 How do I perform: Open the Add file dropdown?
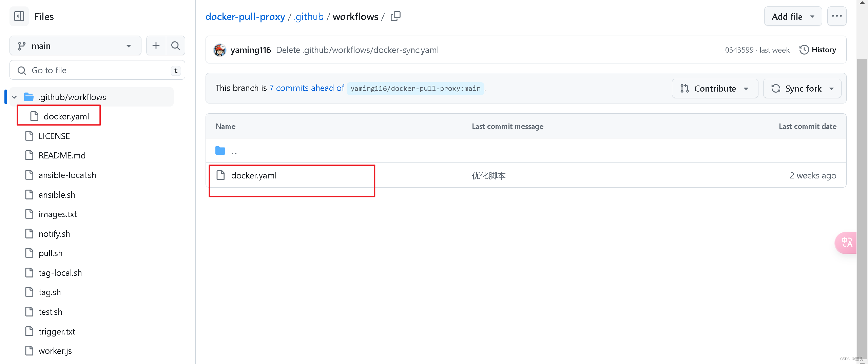[x=793, y=16]
